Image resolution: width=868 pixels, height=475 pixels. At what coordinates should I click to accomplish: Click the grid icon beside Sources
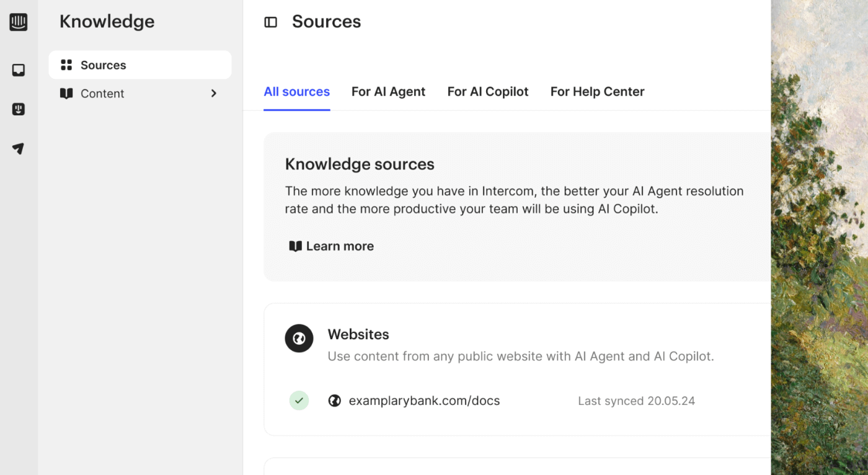tap(66, 65)
